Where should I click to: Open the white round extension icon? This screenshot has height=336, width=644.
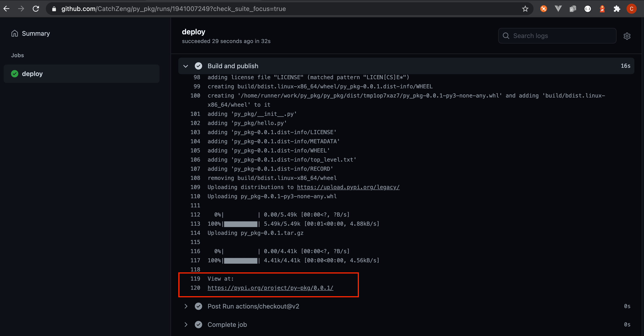coord(588,9)
